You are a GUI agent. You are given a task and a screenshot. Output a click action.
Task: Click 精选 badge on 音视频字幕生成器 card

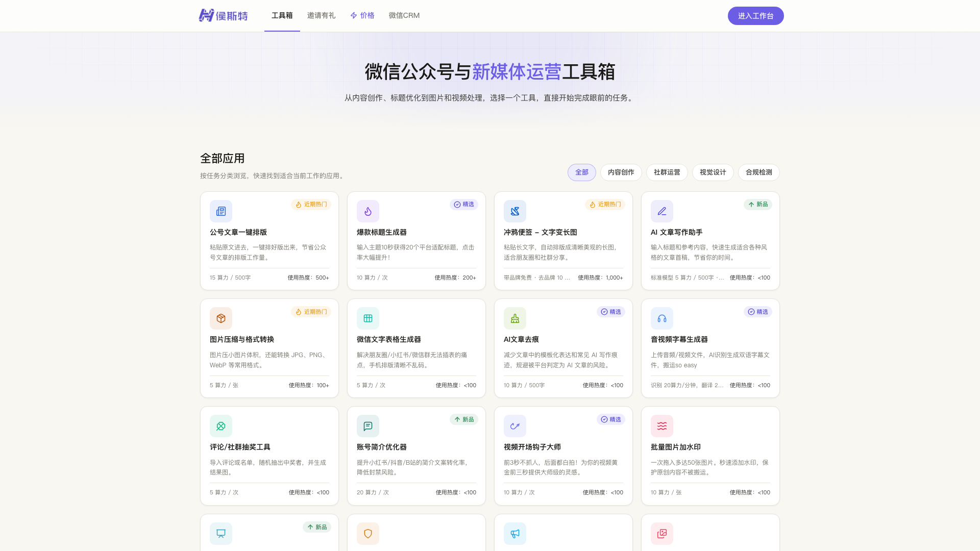(758, 312)
